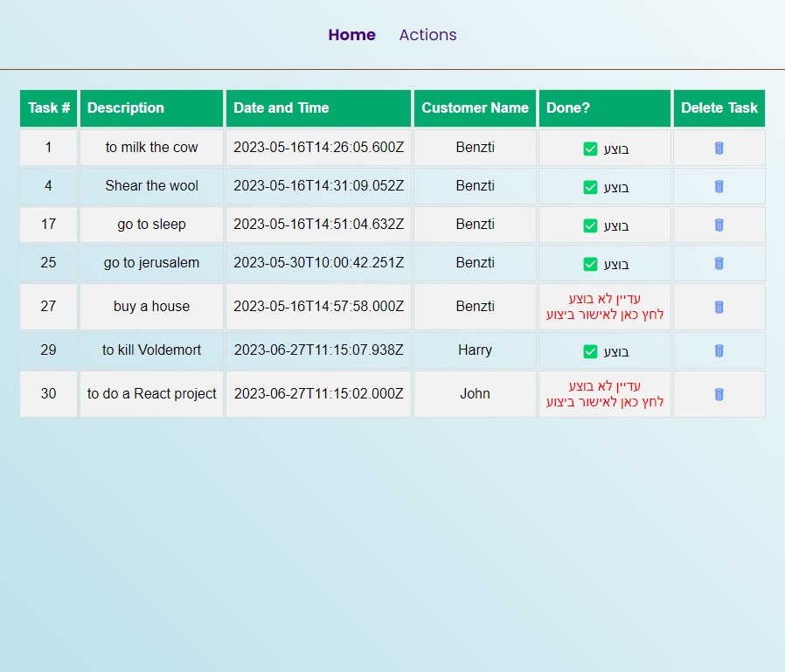Click the Customer Name column header
The image size is (785, 672).
point(475,108)
